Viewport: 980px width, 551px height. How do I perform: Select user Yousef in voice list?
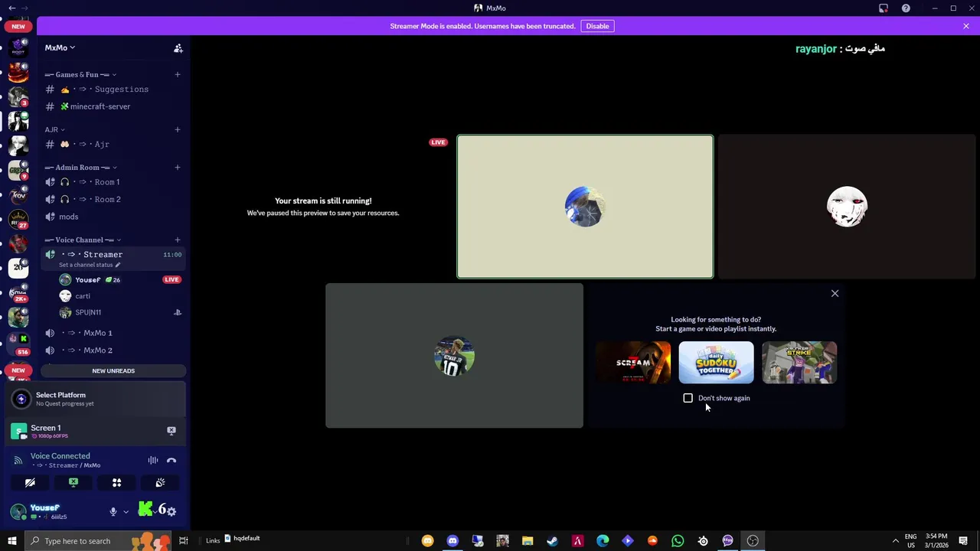(121, 279)
